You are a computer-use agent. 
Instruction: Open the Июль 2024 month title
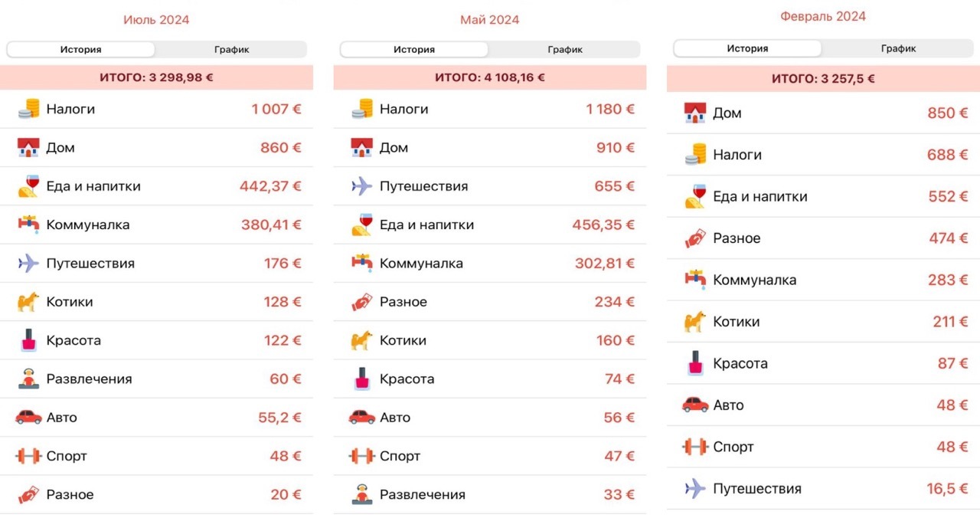(156, 20)
